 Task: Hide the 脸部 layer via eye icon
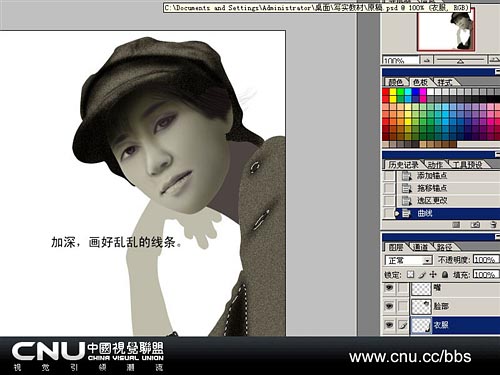click(389, 306)
